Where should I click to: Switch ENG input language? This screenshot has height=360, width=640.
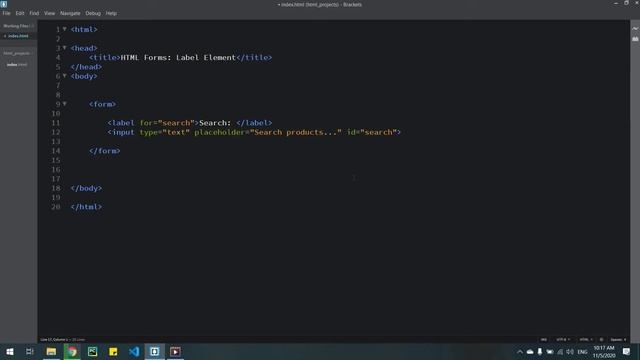pyautogui.click(x=582, y=352)
